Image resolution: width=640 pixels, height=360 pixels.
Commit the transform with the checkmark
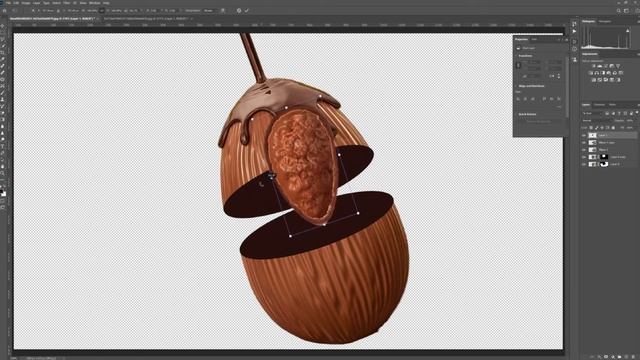tap(247, 11)
